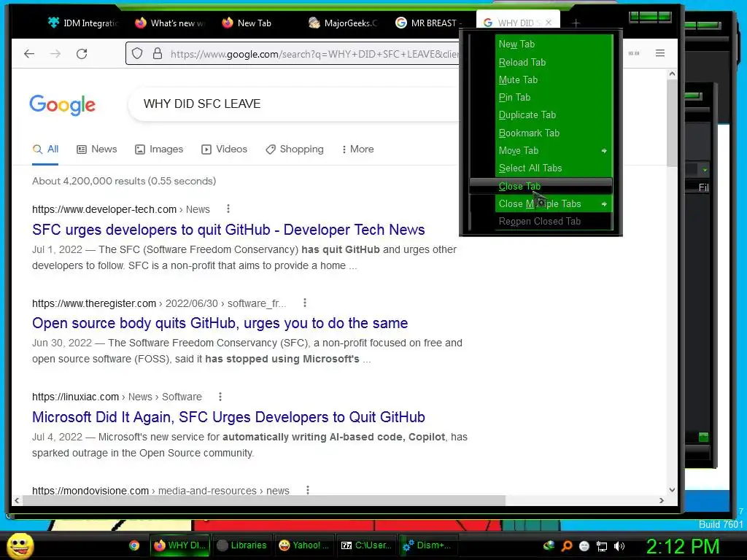Click the 2:12 PM taskbar clock
This screenshot has width=747, height=560.
[x=682, y=546]
